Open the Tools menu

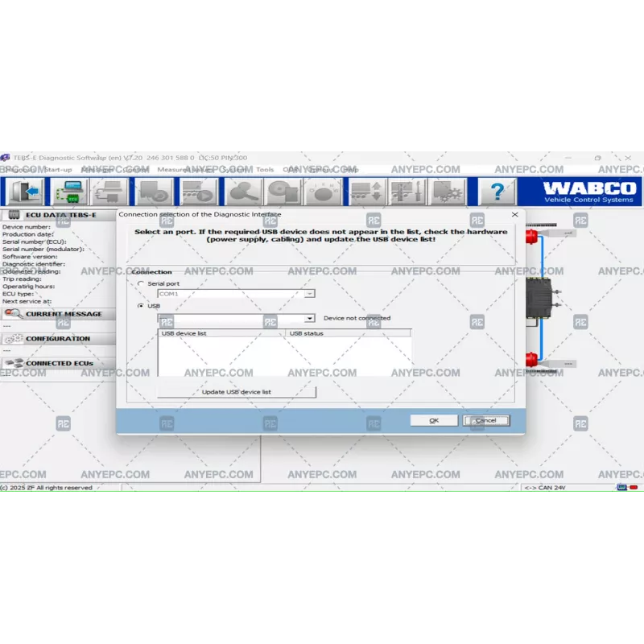[263, 170]
